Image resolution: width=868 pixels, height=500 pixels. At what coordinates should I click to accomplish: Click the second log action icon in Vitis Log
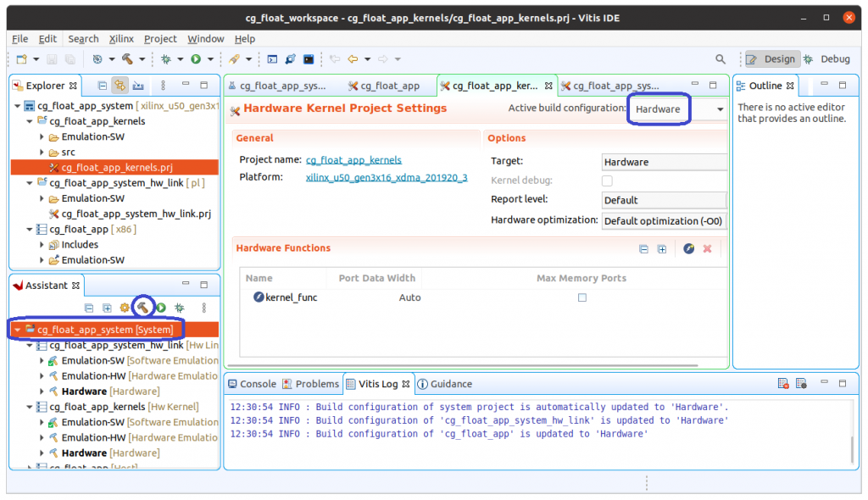tap(801, 384)
